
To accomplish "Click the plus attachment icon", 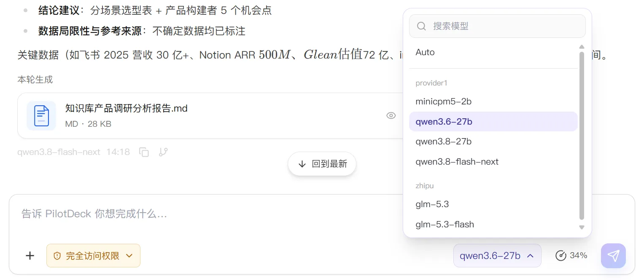I will (x=30, y=256).
